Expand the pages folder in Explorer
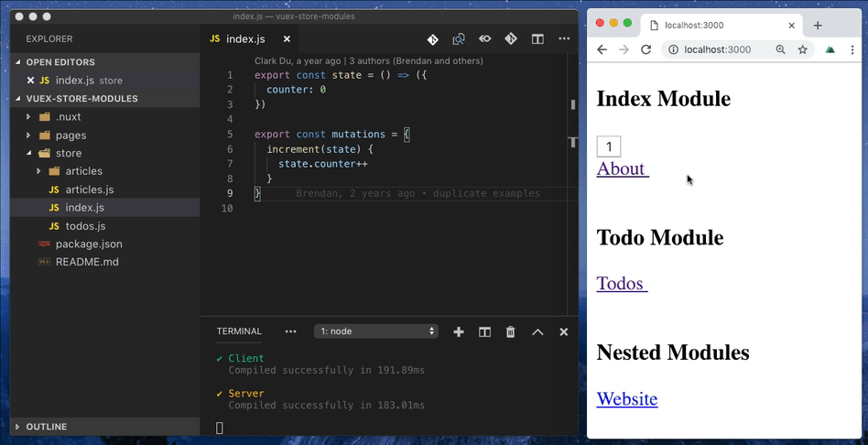This screenshot has width=868, height=445. [71, 136]
